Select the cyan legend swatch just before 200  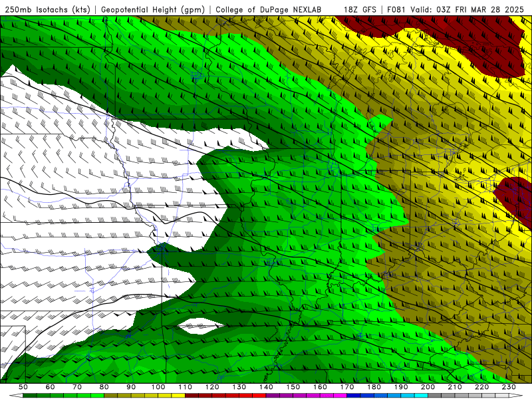[x=421, y=395]
